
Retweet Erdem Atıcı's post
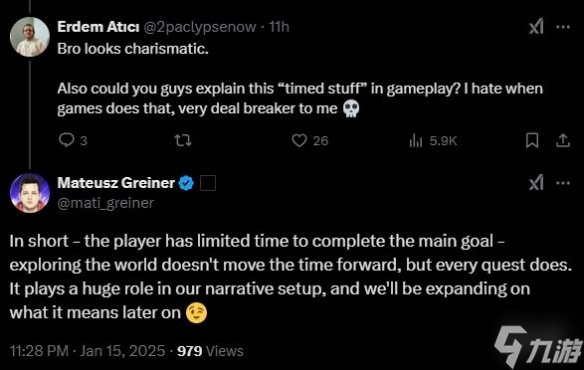pos(183,140)
